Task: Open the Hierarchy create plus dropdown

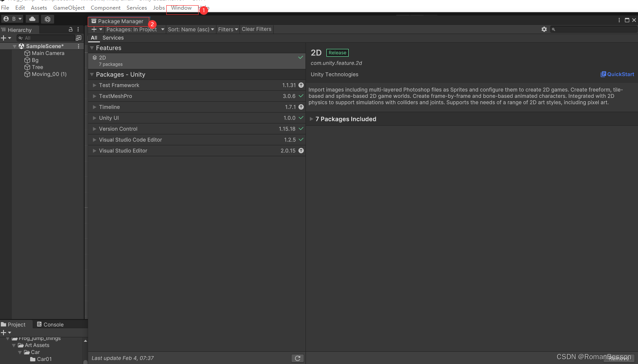Action: (x=6, y=38)
